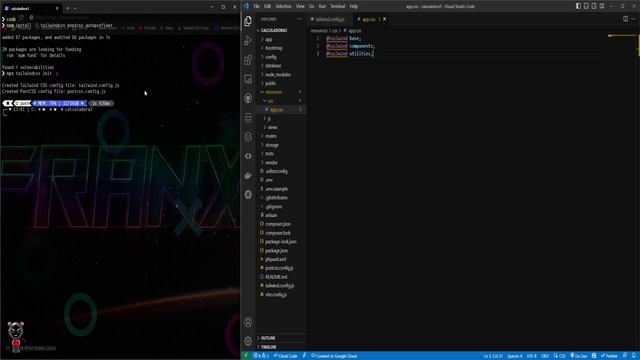This screenshot has width=640, height=360.
Task: Open the Manage gear icon in VS Code
Action: pos(248,341)
